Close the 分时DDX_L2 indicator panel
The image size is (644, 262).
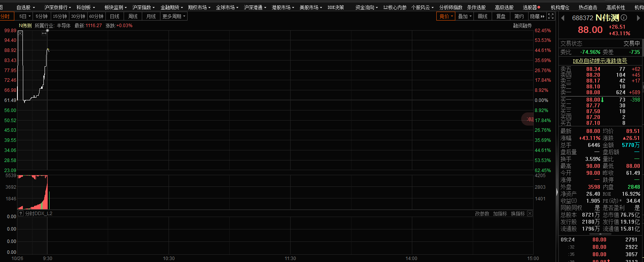click(530, 214)
